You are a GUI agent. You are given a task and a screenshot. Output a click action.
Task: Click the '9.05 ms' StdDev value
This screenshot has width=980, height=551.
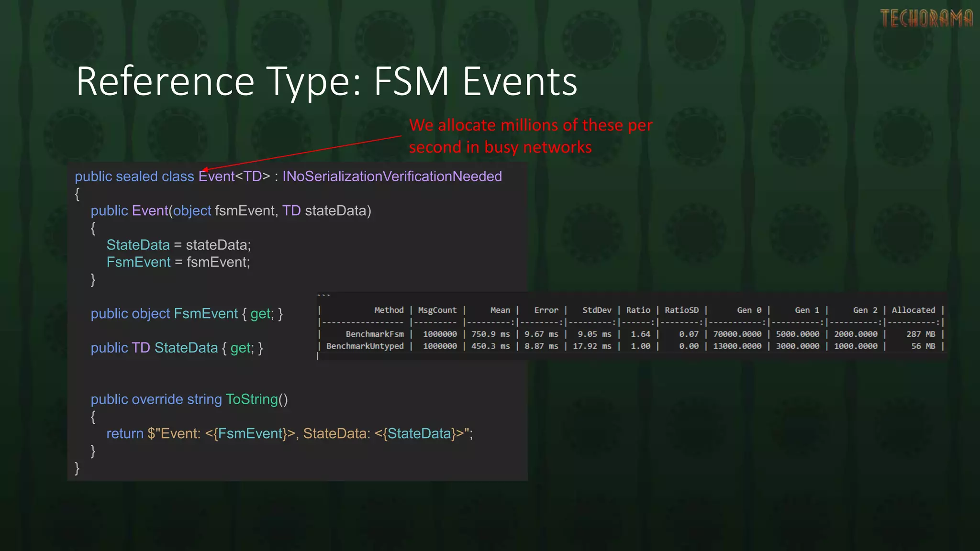pos(594,334)
